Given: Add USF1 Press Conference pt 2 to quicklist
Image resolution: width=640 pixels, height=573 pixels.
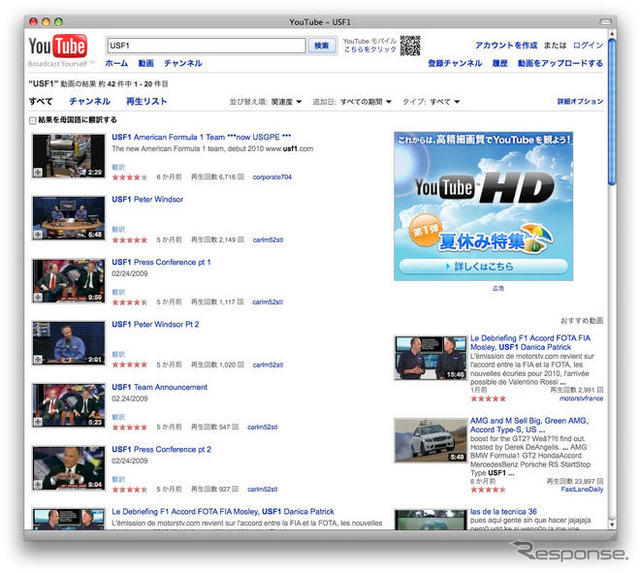Looking at the screenshot, I should coord(38,484).
